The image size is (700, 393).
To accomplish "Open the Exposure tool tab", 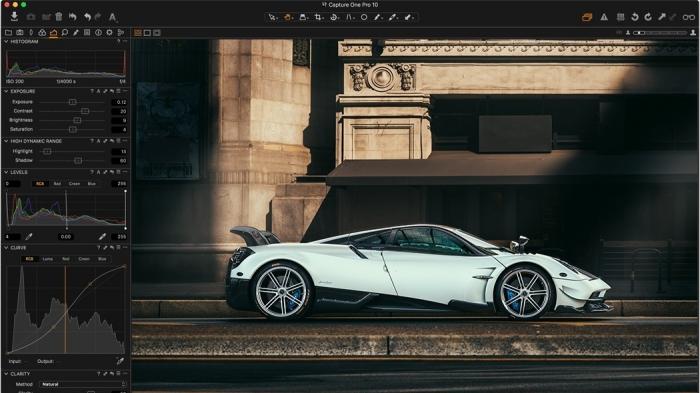I will [x=54, y=33].
